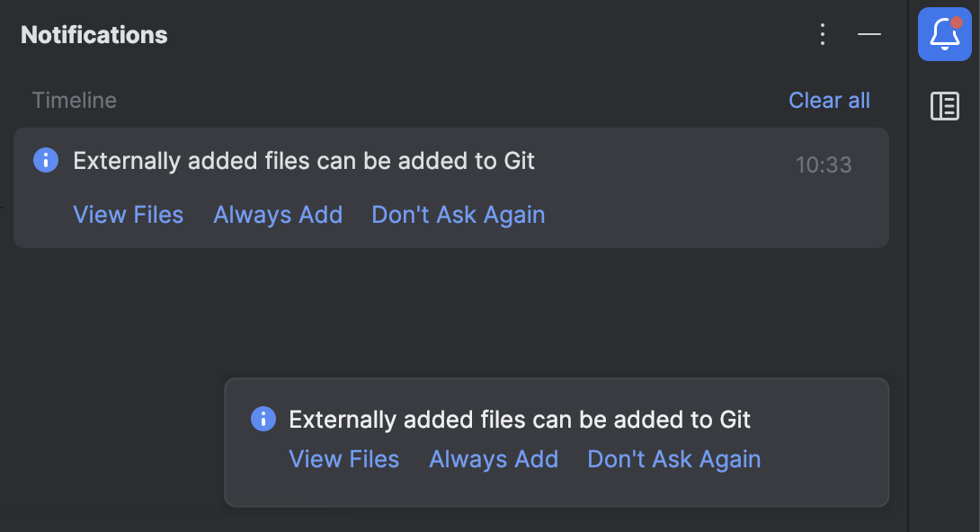Open the notification options kebab menu

822,35
